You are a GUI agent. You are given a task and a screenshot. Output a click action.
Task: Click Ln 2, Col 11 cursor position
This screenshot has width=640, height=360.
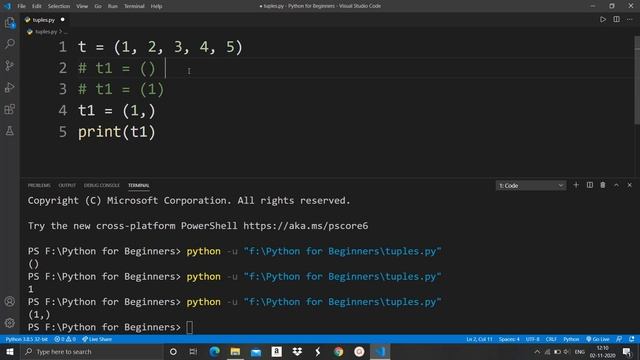click(x=480, y=339)
